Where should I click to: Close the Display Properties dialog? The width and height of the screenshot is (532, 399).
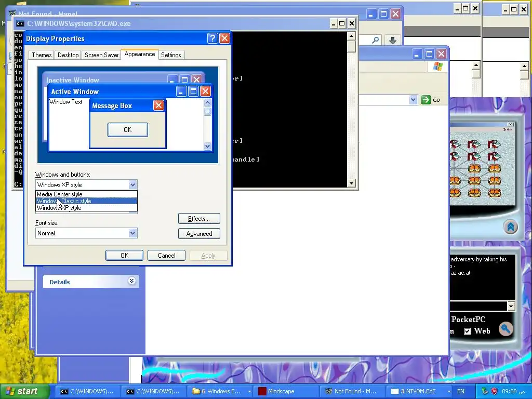click(x=224, y=38)
